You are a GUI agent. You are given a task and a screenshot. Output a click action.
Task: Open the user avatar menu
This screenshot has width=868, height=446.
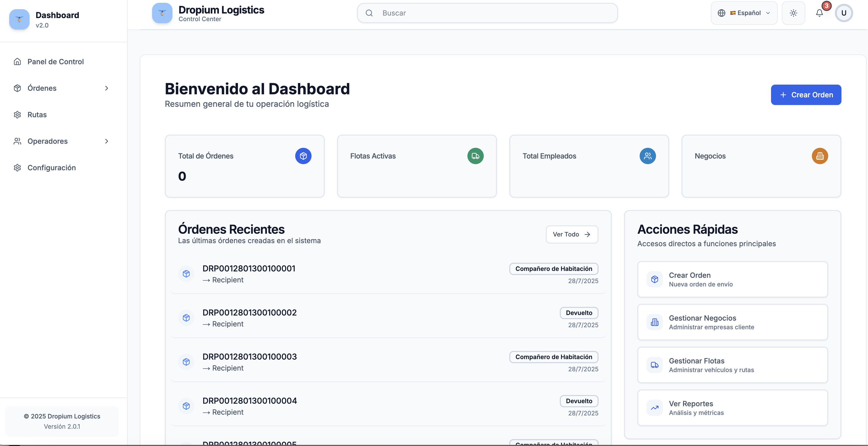point(844,12)
